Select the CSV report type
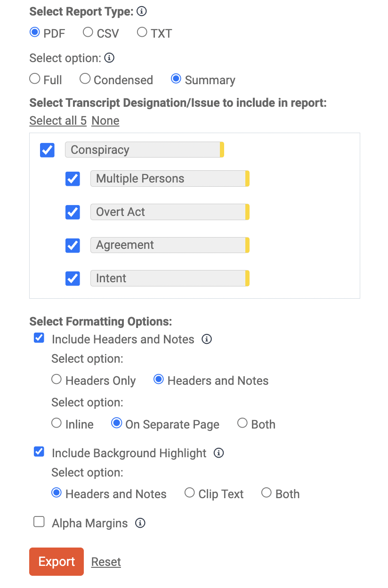 88,33
